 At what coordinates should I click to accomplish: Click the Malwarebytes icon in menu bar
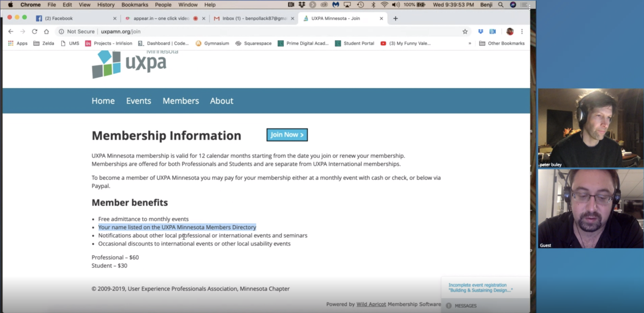tap(335, 5)
